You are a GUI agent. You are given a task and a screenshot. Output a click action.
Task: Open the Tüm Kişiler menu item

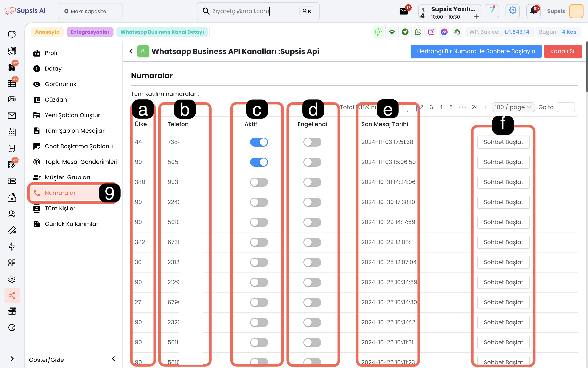pos(60,209)
